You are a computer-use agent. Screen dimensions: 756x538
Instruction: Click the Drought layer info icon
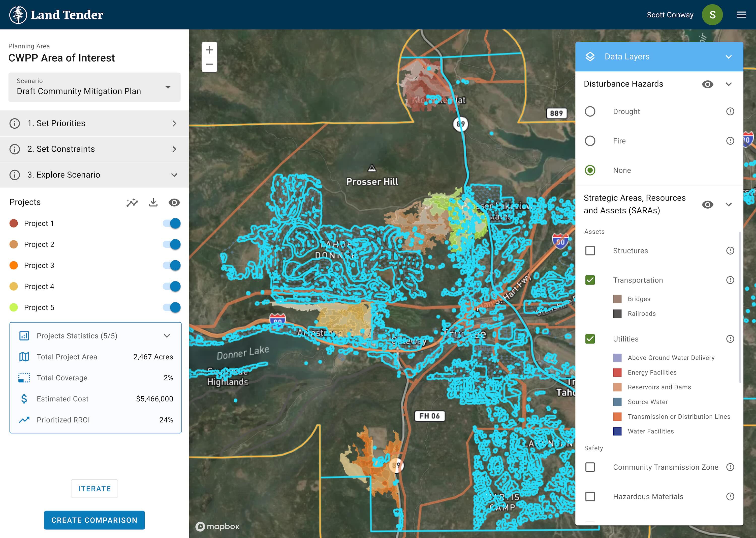(x=730, y=111)
